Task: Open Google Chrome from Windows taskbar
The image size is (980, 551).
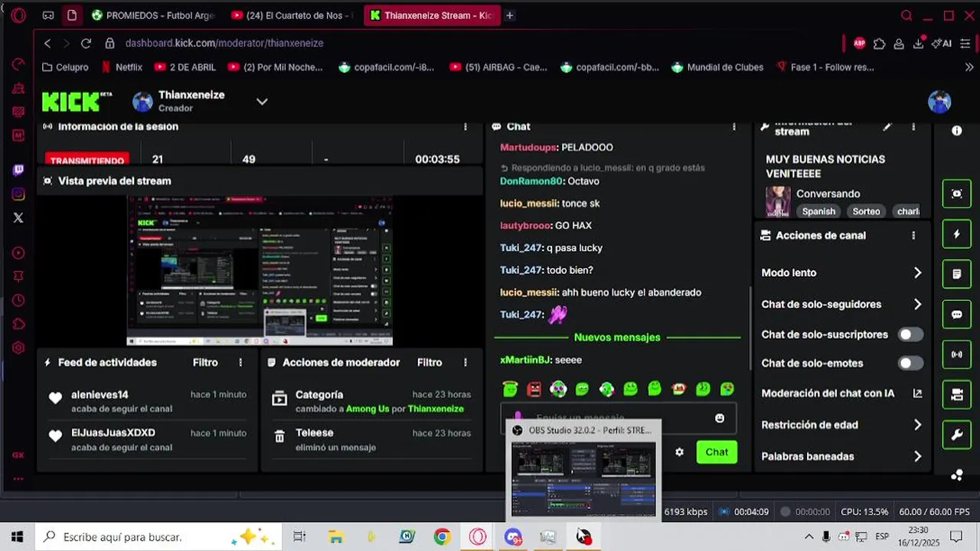Action: [x=442, y=537]
